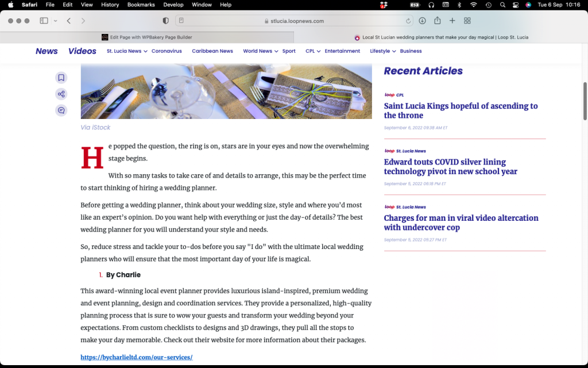Click the stlucia.loopnews.com address bar
The width and height of the screenshot is (588, 368).
point(294,21)
